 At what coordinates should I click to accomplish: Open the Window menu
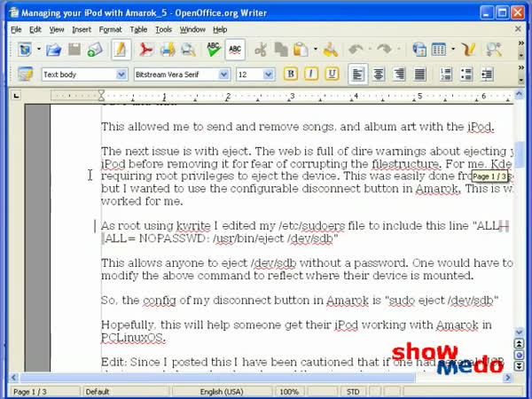(x=192, y=30)
